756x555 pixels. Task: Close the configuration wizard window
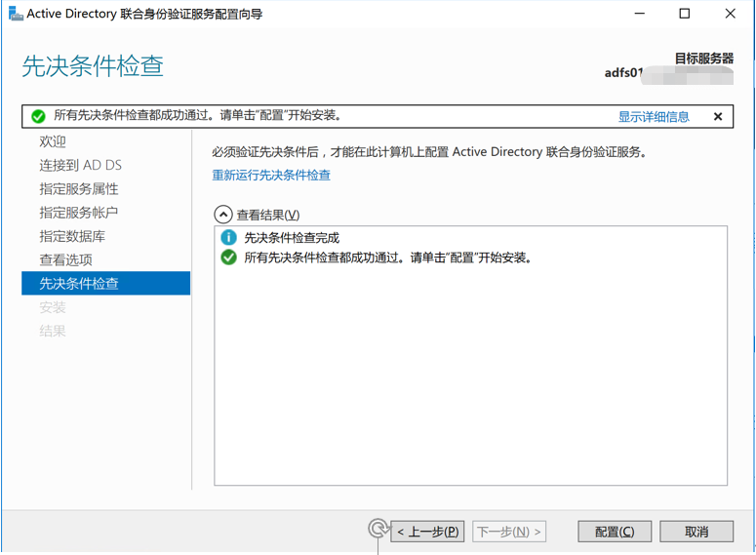(730, 14)
